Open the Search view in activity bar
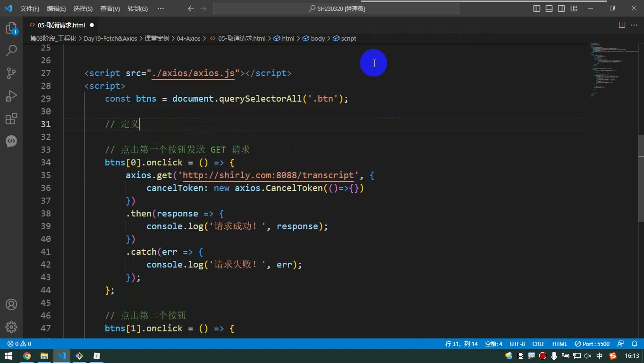 11,51
